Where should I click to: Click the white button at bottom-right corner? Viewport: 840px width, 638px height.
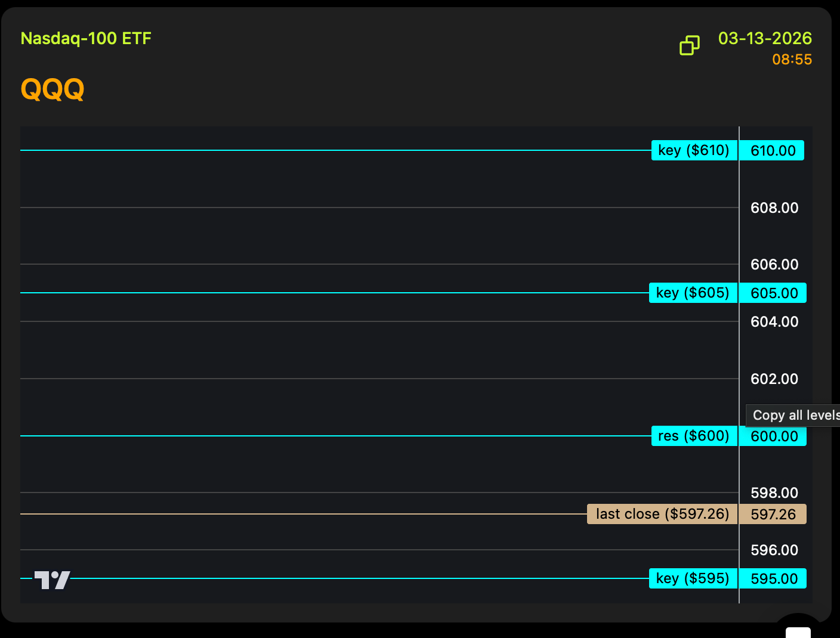(x=798, y=632)
